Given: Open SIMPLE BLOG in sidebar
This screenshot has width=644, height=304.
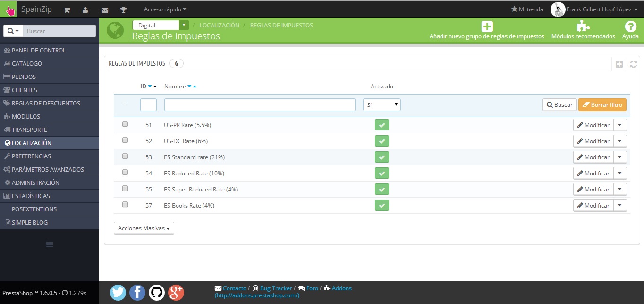Looking at the screenshot, I should click(50, 222).
